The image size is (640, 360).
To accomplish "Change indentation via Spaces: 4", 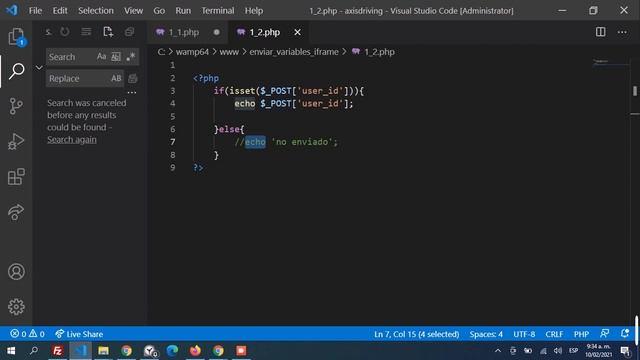I will tap(486, 334).
